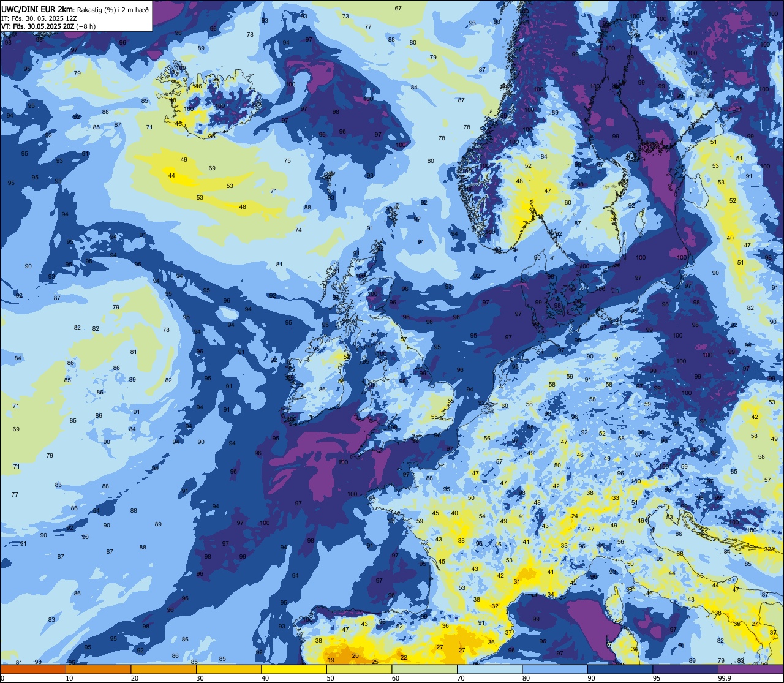
Task: Pick the 60–70% yellow-green legend swatch
Action: 424,669
